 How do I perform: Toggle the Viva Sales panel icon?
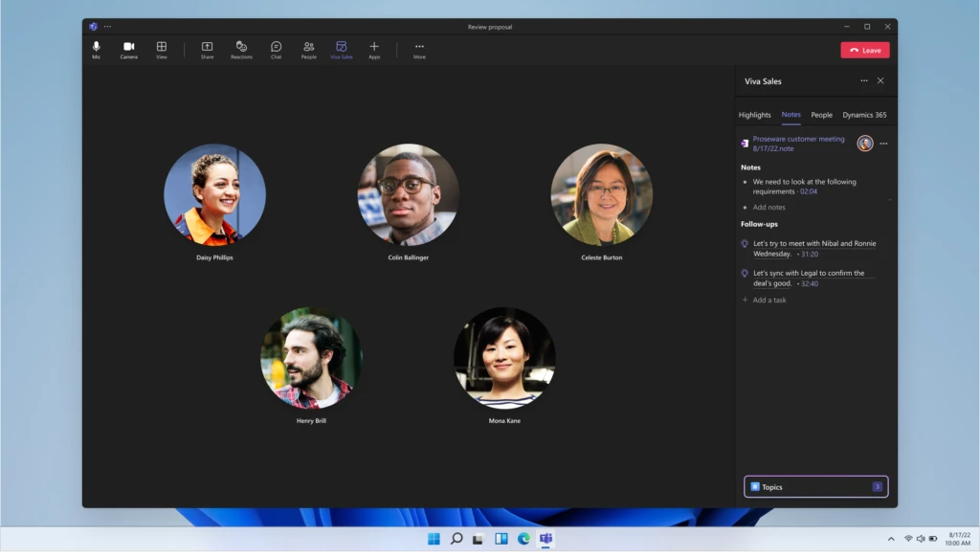[x=341, y=49]
